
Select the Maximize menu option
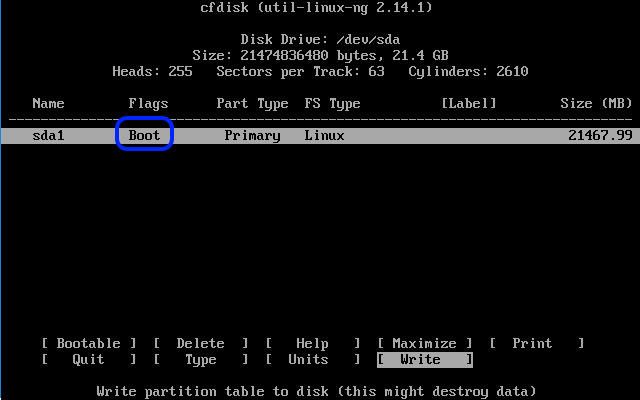coord(424,343)
